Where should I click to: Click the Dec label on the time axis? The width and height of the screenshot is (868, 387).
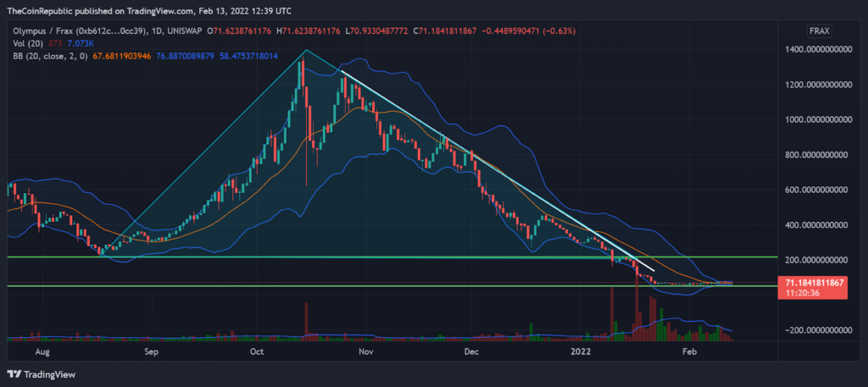point(471,351)
